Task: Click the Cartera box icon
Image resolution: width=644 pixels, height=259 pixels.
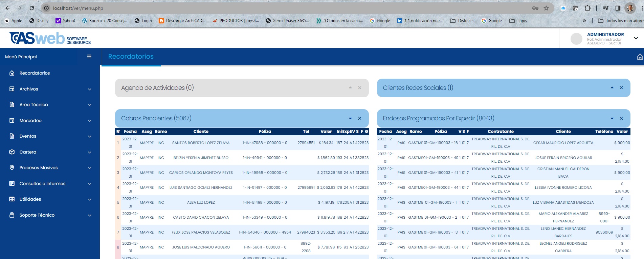Action: pyautogui.click(x=12, y=152)
